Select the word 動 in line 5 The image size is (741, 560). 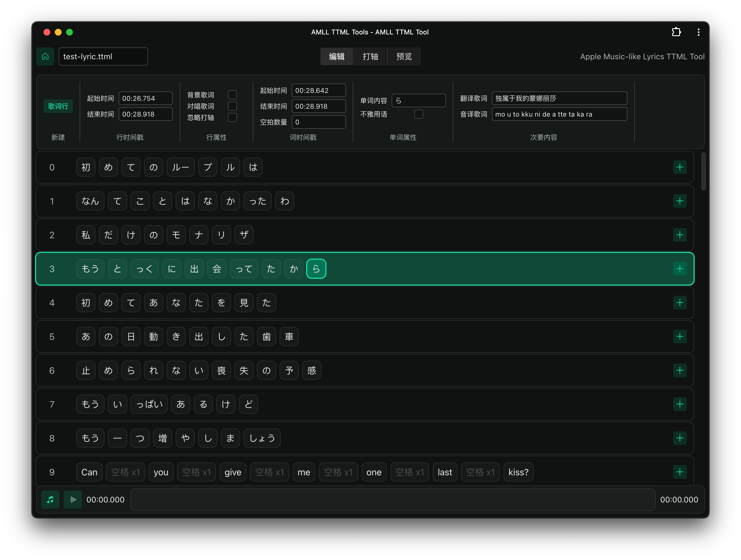click(153, 336)
